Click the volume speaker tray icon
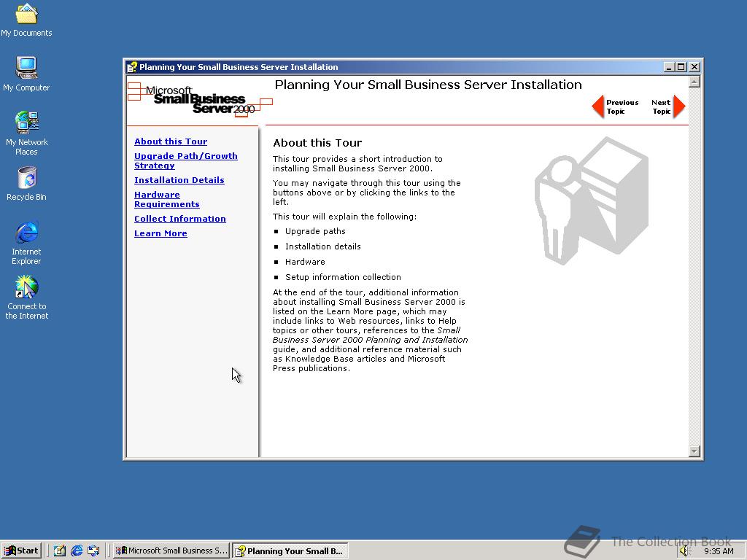The height and width of the screenshot is (560, 747). [x=684, y=551]
